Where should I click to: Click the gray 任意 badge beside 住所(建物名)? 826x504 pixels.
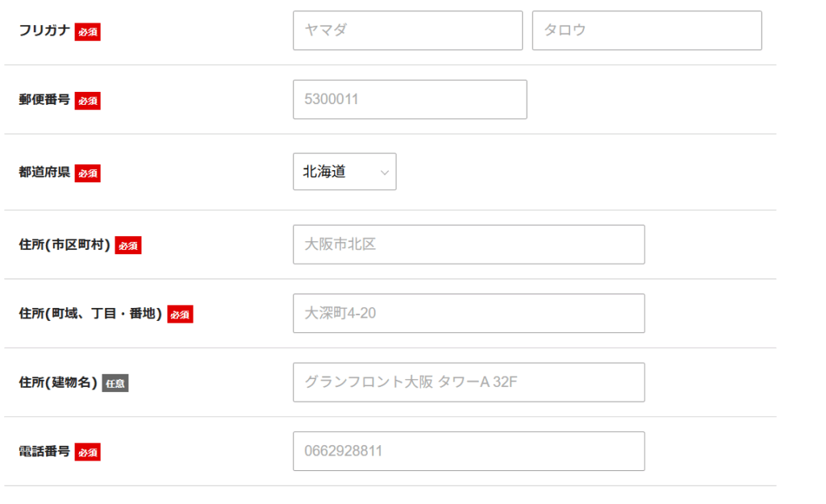[x=115, y=383]
